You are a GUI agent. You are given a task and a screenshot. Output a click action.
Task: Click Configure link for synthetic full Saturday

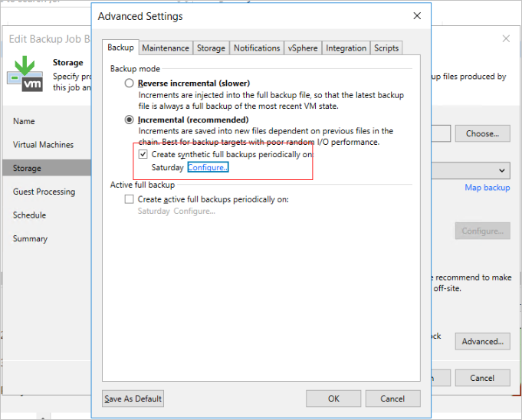208,167
